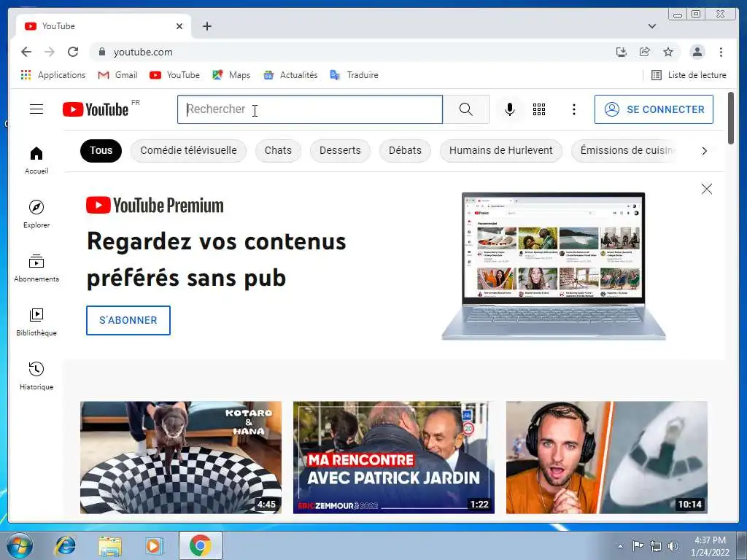Open the YouTube hamburger guide menu
The height and width of the screenshot is (560, 747).
(36, 109)
